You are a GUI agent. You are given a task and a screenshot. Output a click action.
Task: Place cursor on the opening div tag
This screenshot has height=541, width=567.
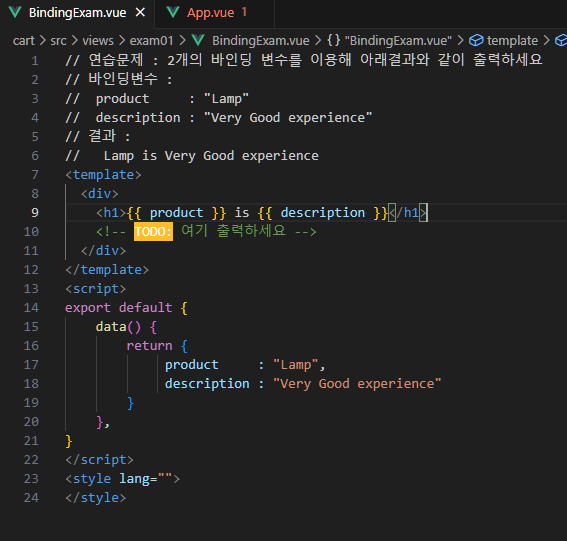point(99,194)
